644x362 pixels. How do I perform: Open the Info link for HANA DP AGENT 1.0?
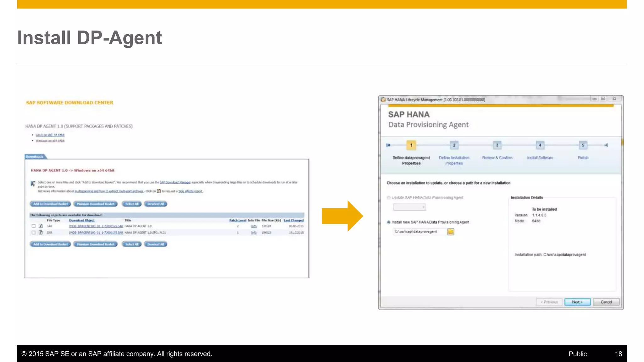point(254,226)
